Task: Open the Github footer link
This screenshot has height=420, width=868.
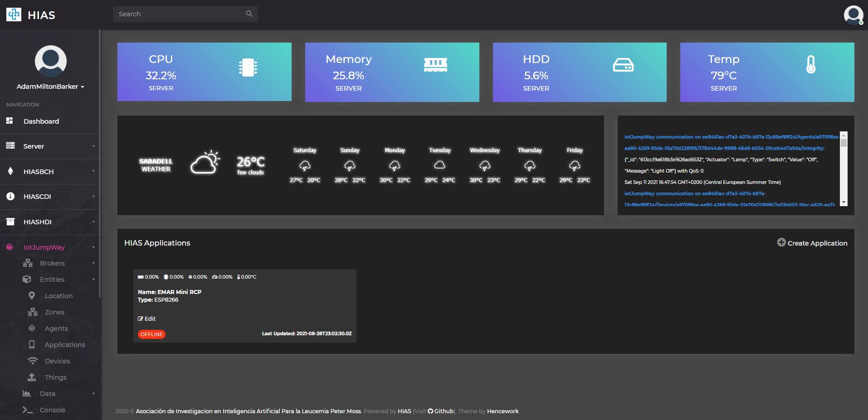Action: click(441, 411)
